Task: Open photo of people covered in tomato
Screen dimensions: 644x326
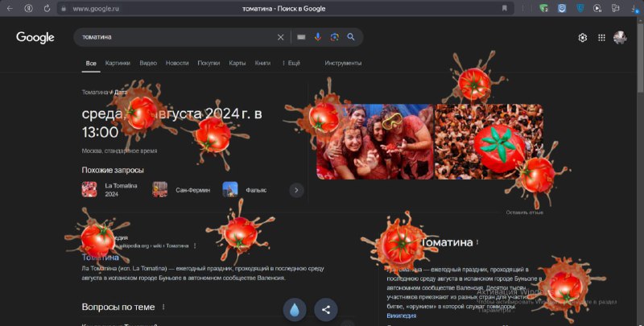Action: pyautogui.click(x=374, y=142)
